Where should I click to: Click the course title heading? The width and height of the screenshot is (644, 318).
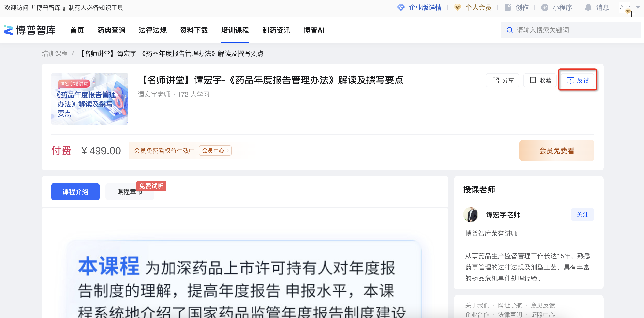[x=271, y=80]
